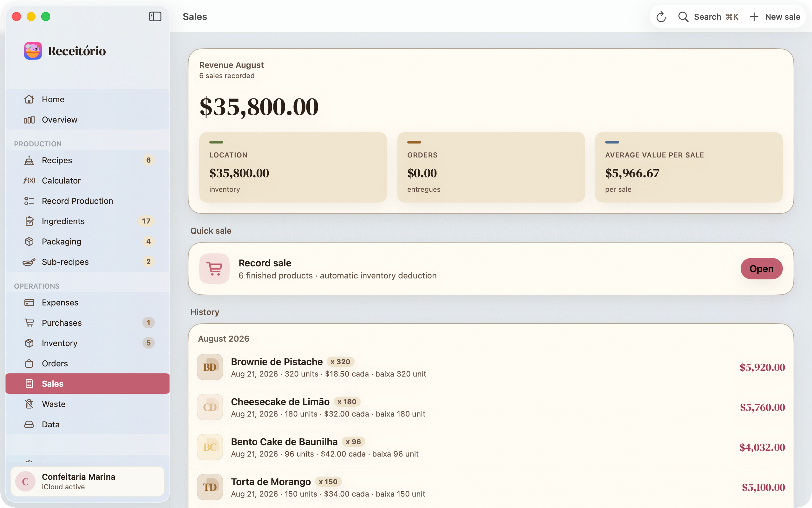The height and width of the screenshot is (508, 812).
Task: Open Record Production page
Action: tap(88, 201)
